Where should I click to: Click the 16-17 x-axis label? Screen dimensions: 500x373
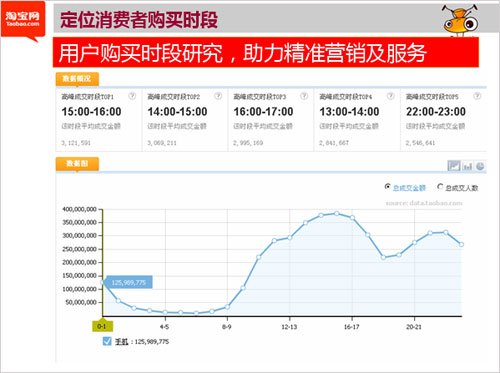(x=352, y=327)
